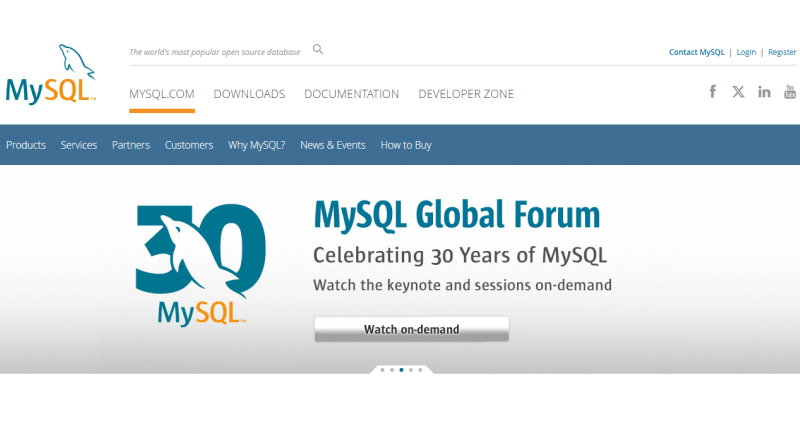Open the YouTube social icon
The width and height of the screenshot is (800, 445).
(x=790, y=92)
